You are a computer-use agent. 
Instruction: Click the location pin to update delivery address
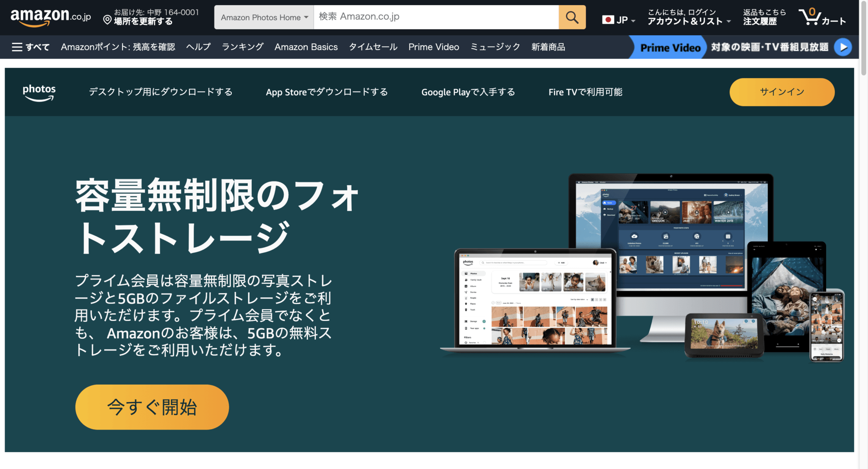point(107,19)
